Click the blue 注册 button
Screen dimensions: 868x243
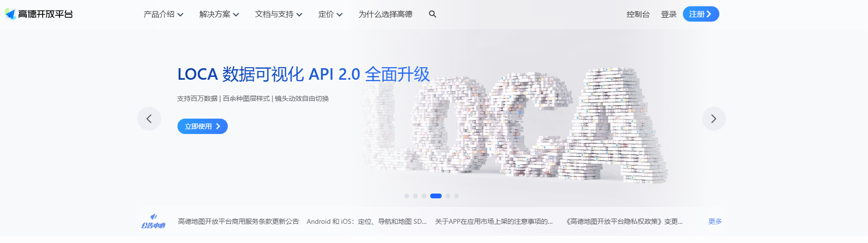701,14
